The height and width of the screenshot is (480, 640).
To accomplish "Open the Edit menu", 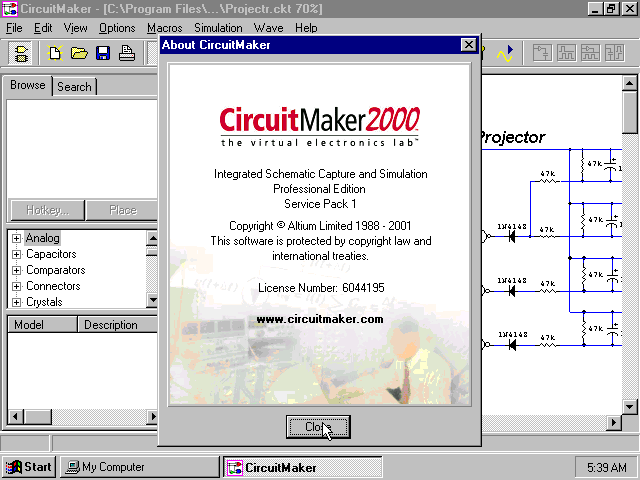I will point(43,28).
